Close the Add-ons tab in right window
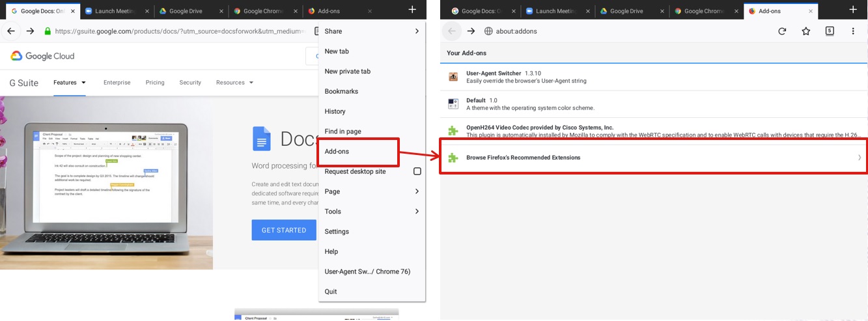This screenshot has width=868, height=321. (811, 11)
